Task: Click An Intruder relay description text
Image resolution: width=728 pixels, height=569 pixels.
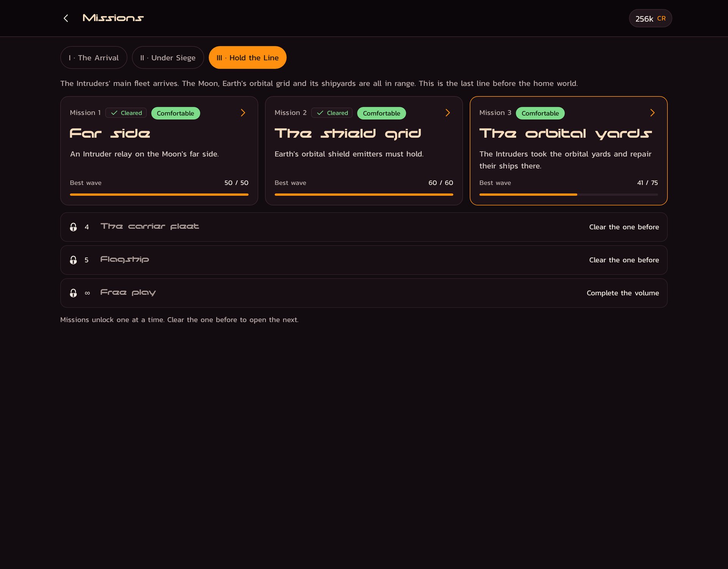Action: click(144, 154)
